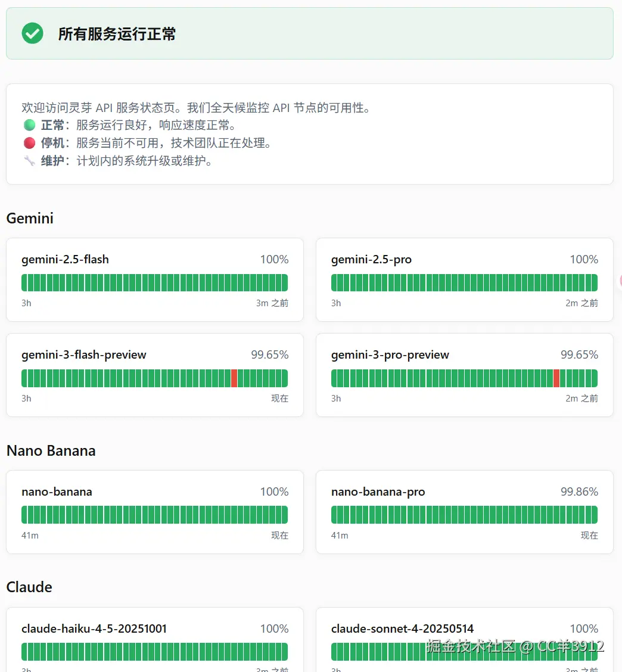Select the gemini-3-pro-preview model name
622x672 pixels.
click(x=390, y=355)
